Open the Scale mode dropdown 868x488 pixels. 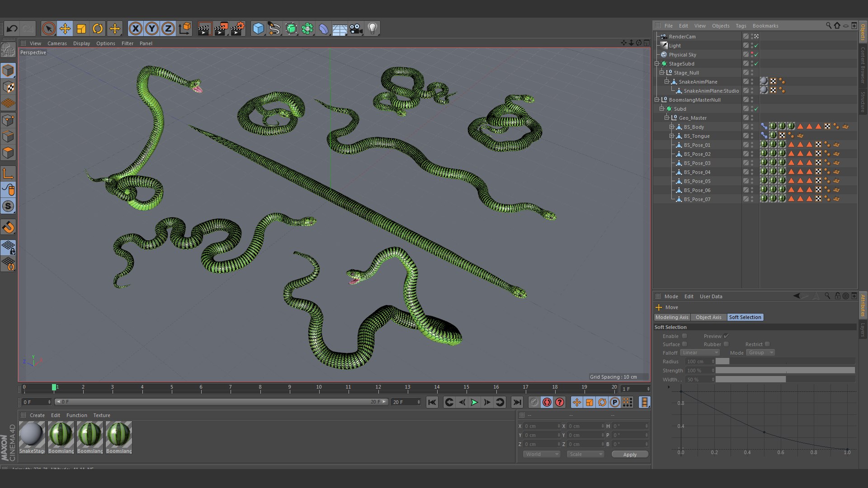coord(585,454)
